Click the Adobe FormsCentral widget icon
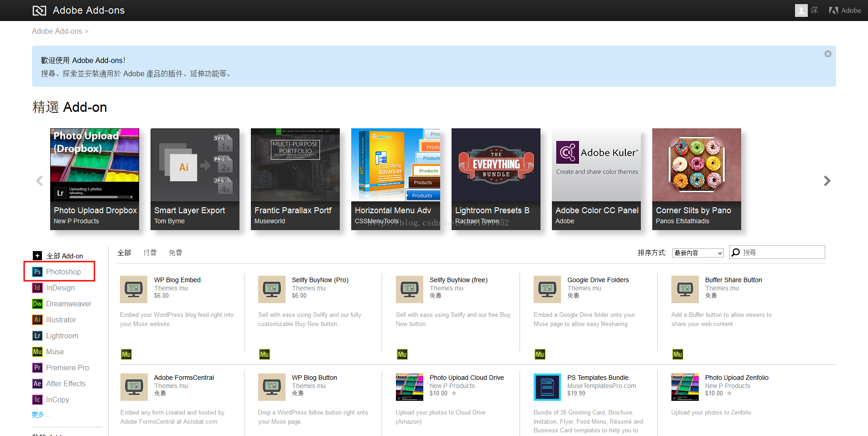Screen dimensions: 868x436 [134, 387]
